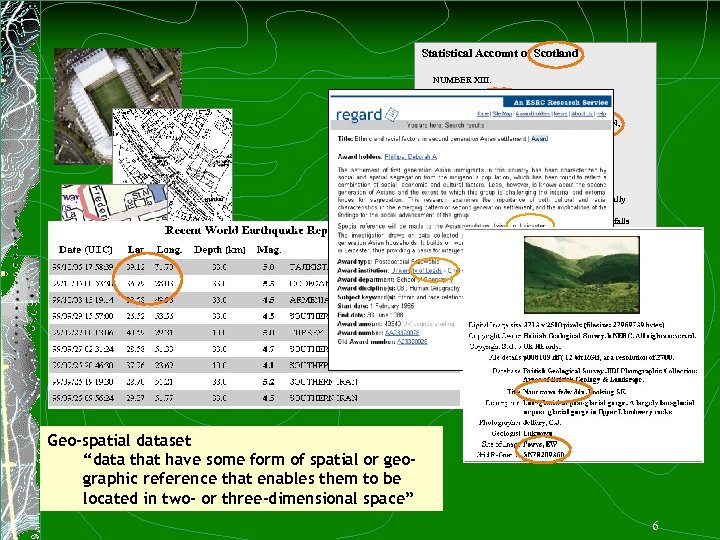720x540 pixels.
Task: Click the Photographer Jeffery, C.J. line
Action: (x=520, y=422)
